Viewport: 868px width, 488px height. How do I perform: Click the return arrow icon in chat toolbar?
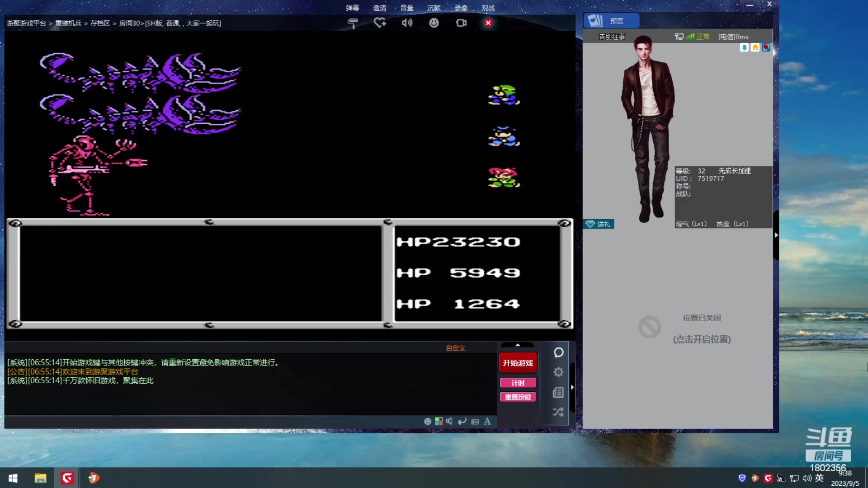462,421
